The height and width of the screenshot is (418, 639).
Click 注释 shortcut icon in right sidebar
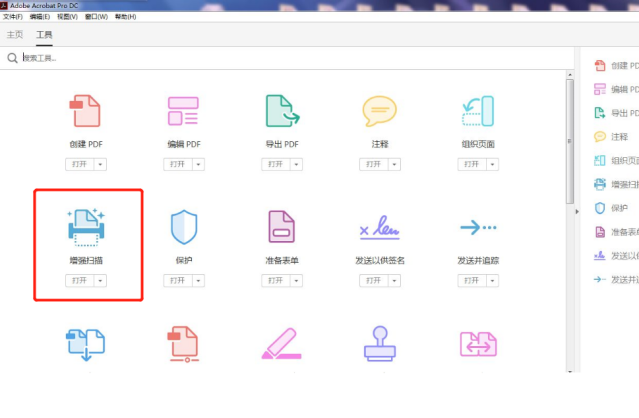tap(600, 136)
